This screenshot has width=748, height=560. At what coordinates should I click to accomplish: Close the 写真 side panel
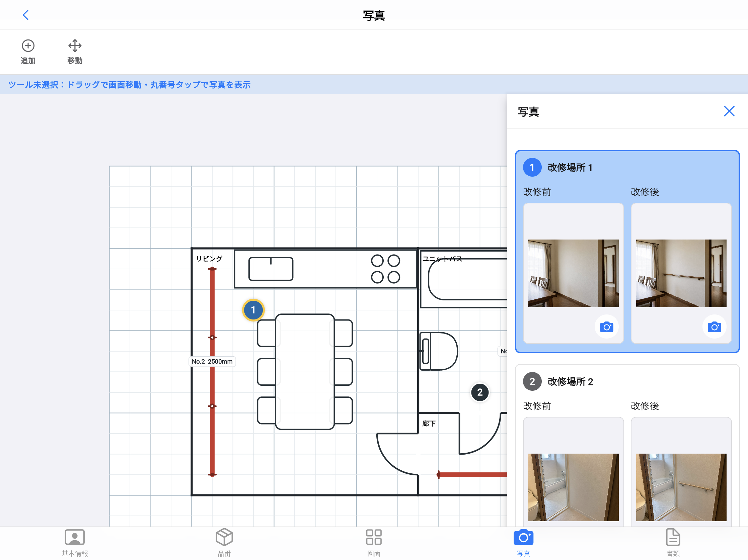[x=729, y=111]
